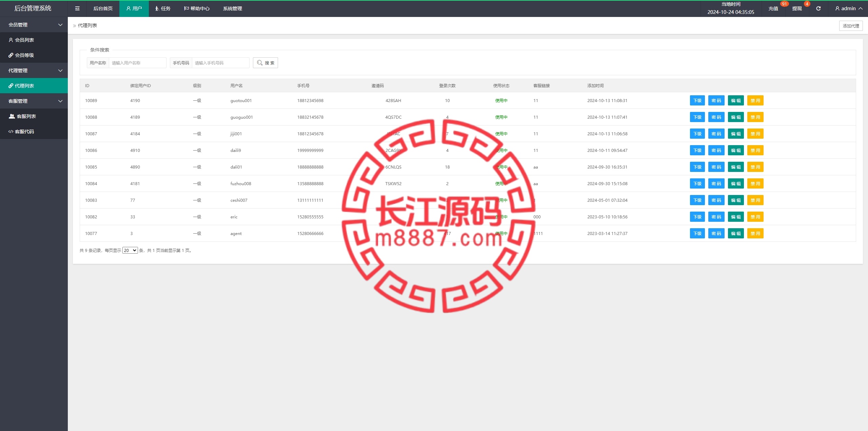
Task: Collapse the 客服管理 section
Action: (34, 101)
